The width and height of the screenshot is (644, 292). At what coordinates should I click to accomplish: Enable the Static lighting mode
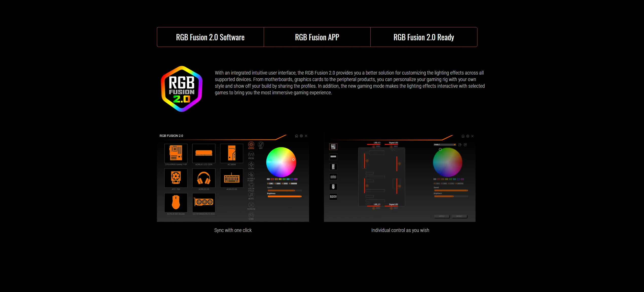(251, 144)
